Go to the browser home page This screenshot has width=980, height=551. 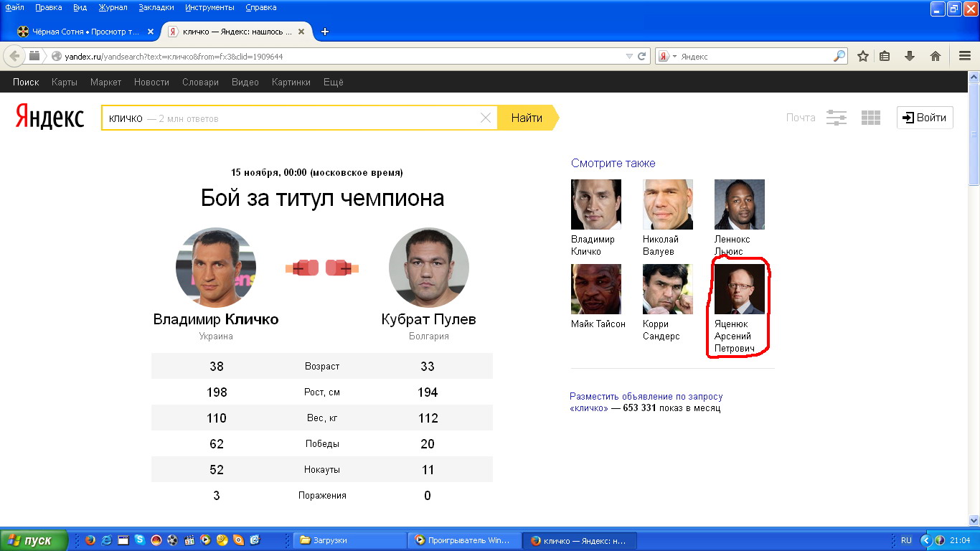[935, 56]
